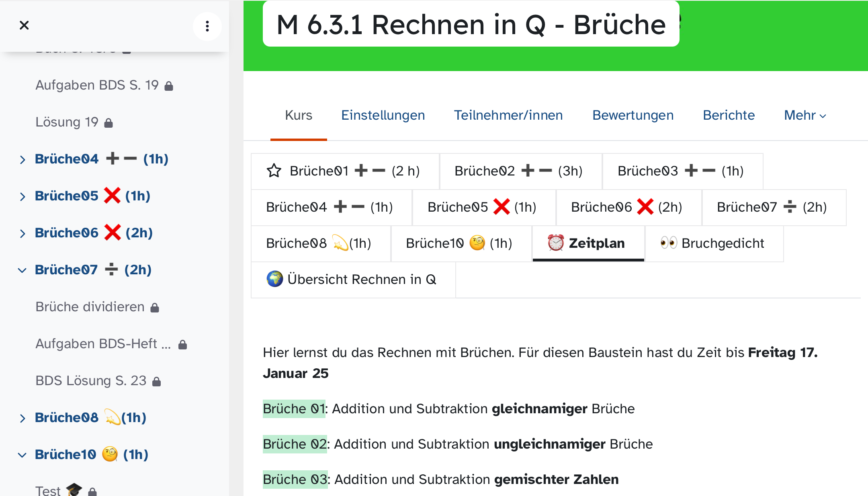The height and width of the screenshot is (496, 868).
Task: Collapse the Brüche10 sidebar section
Action: [x=23, y=455]
